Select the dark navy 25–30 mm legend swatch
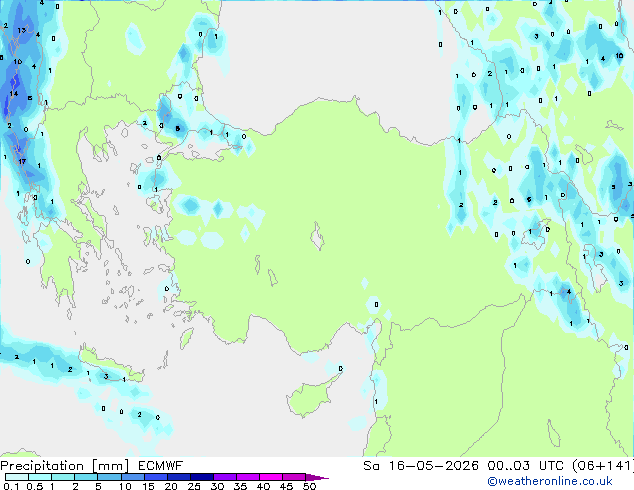 (x=202, y=477)
